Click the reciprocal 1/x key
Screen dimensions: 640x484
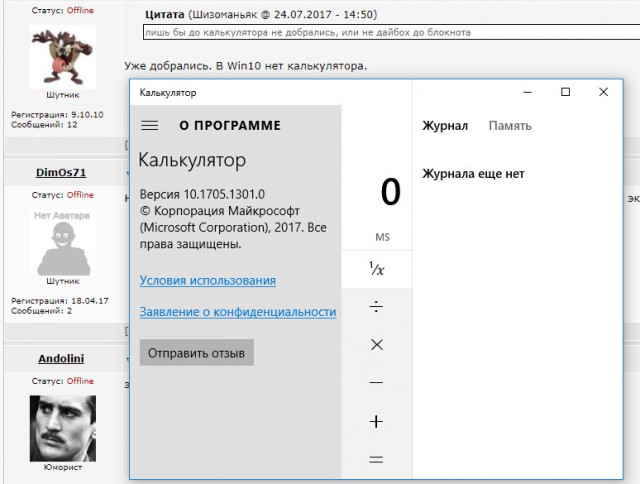[377, 269]
